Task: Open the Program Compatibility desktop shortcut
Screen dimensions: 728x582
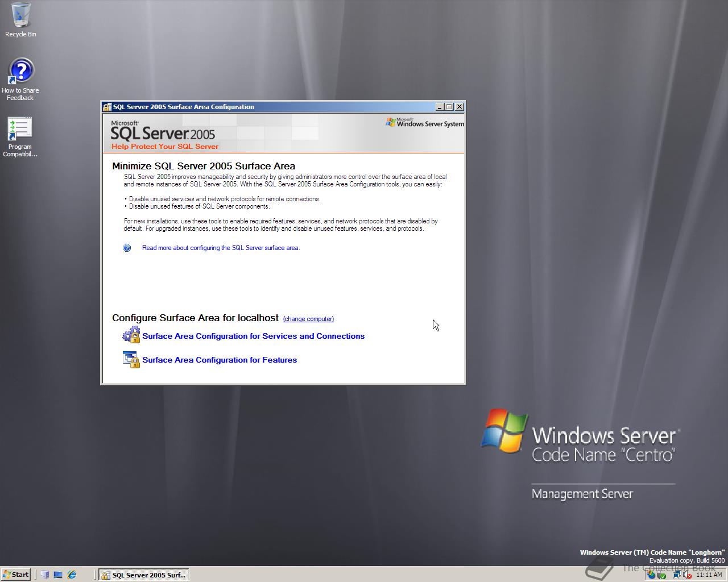Action: (20, 137)
